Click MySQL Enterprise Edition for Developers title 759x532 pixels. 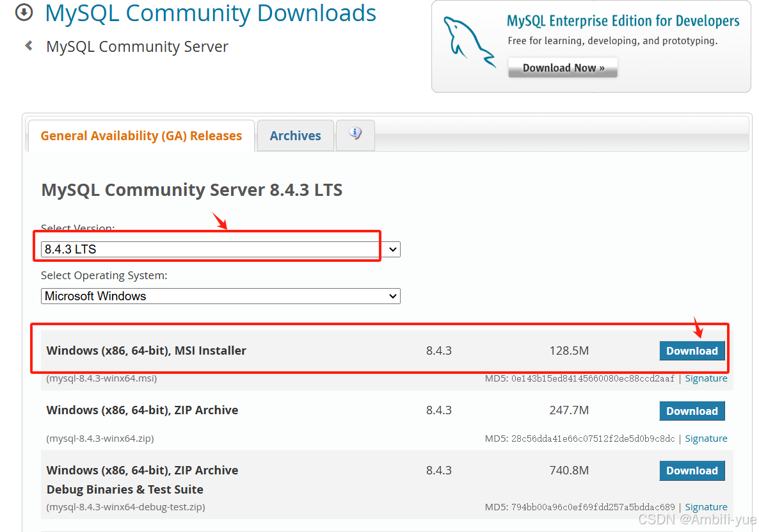click(623, 21)
